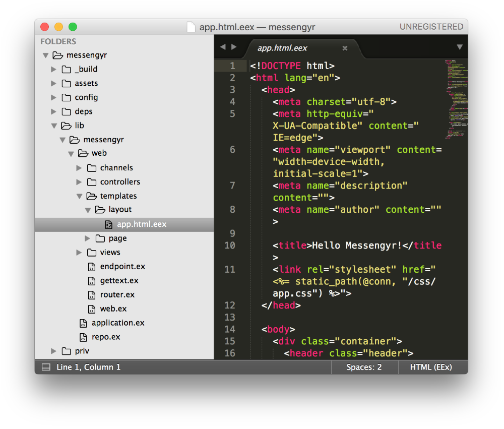Click the endpoint.ex file icon
The height and width of the screenshot is (429, 504).
[x=91, y=267]
